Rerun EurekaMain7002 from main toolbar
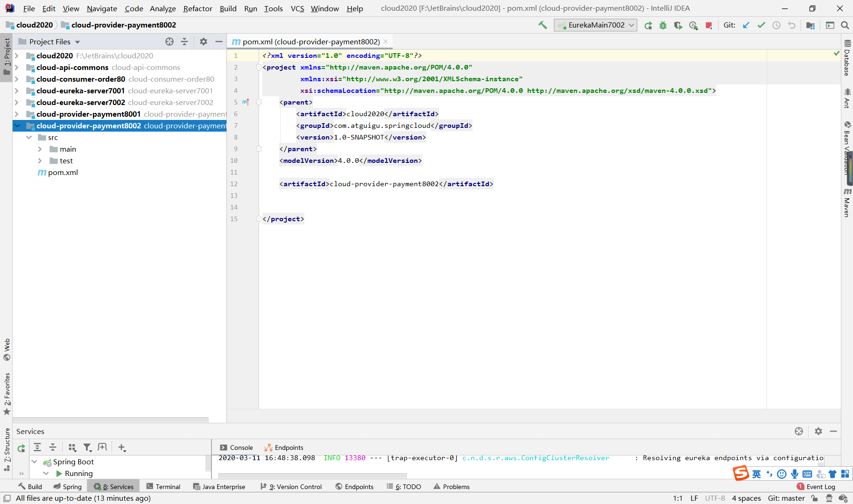 point(648,25)
